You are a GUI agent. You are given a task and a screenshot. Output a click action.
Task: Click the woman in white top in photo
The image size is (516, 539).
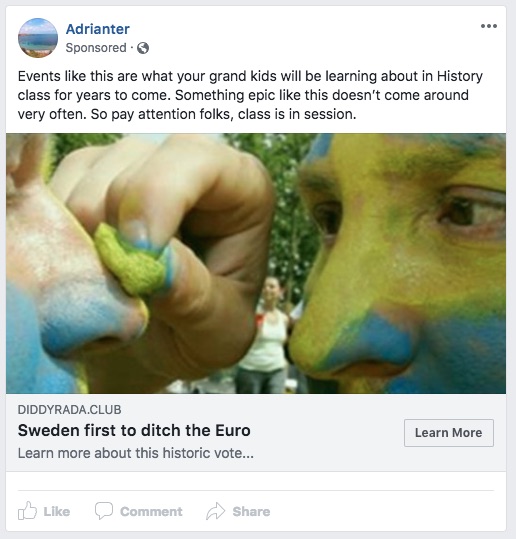click(x=266, y=333)
